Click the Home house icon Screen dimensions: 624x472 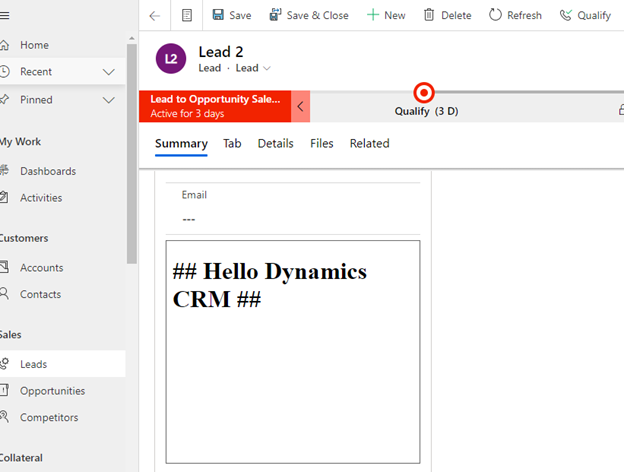[4, 45]
